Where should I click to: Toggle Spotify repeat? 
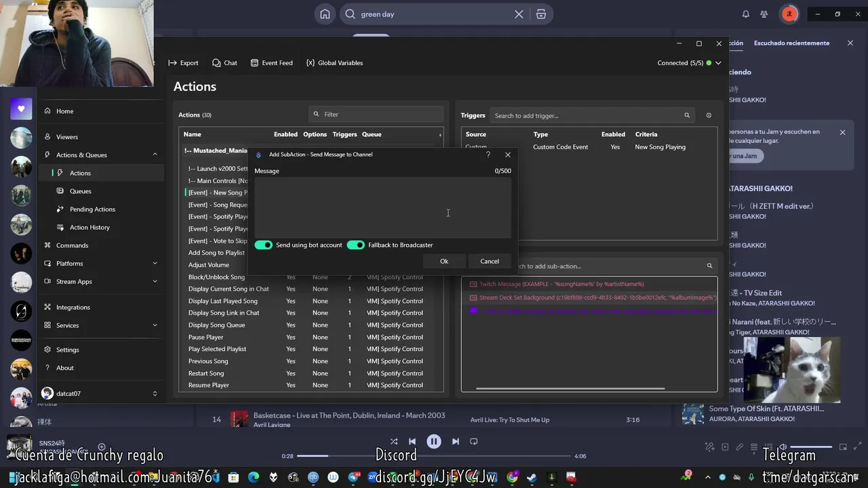pos(474,441)
